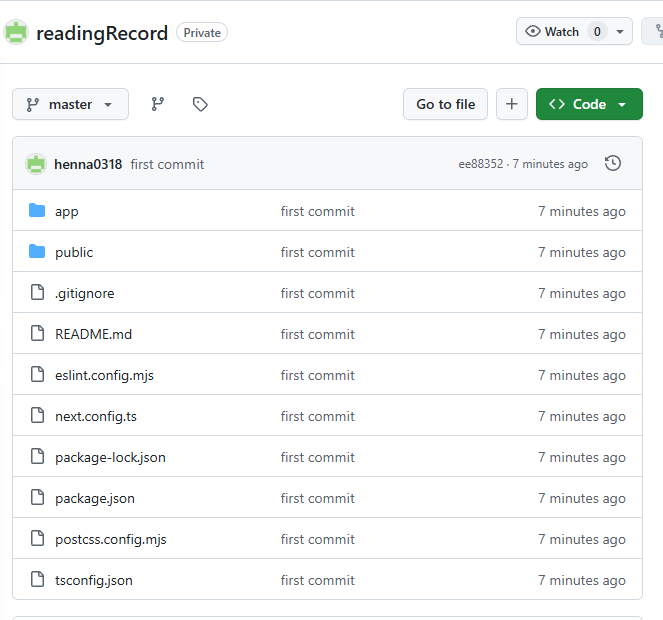Click the .gitignore file icon
This screenshot has height=620, width=663.
point(37,292)
